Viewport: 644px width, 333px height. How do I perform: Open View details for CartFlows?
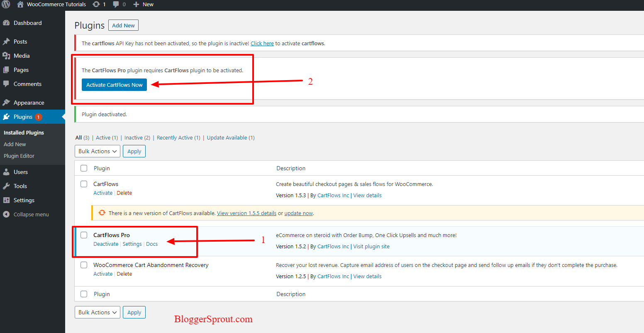(367, 195)
